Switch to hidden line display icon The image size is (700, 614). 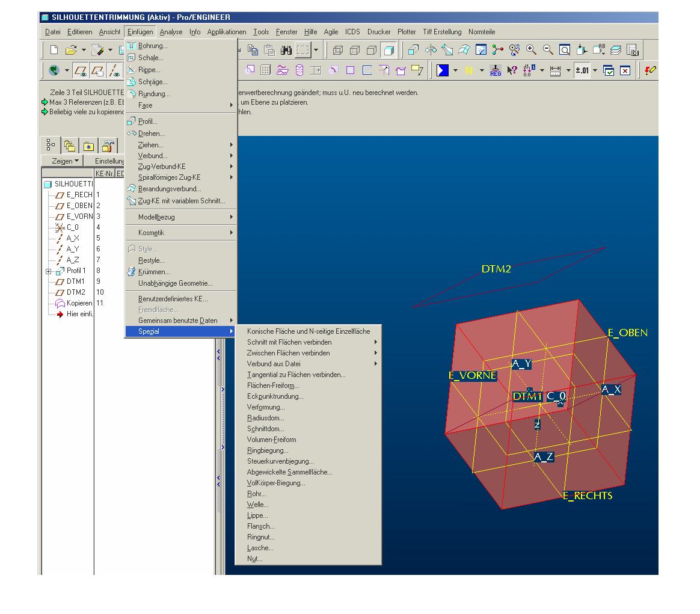coord(355,50)
